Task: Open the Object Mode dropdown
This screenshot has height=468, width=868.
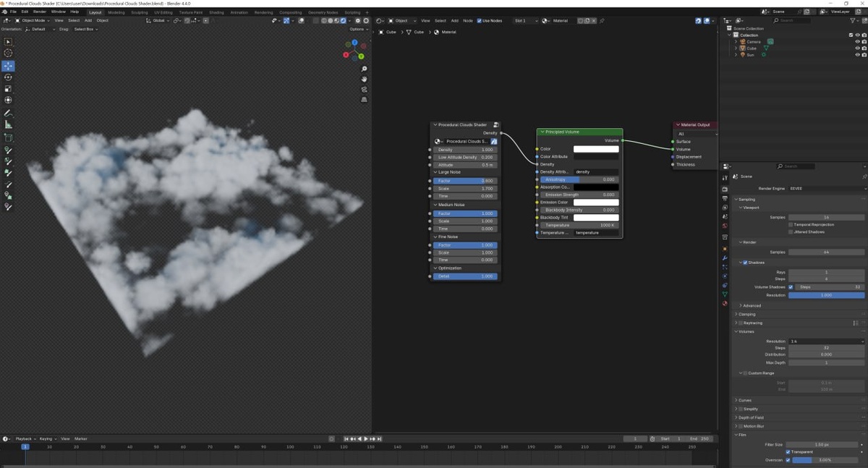Action: pos(31,20)
